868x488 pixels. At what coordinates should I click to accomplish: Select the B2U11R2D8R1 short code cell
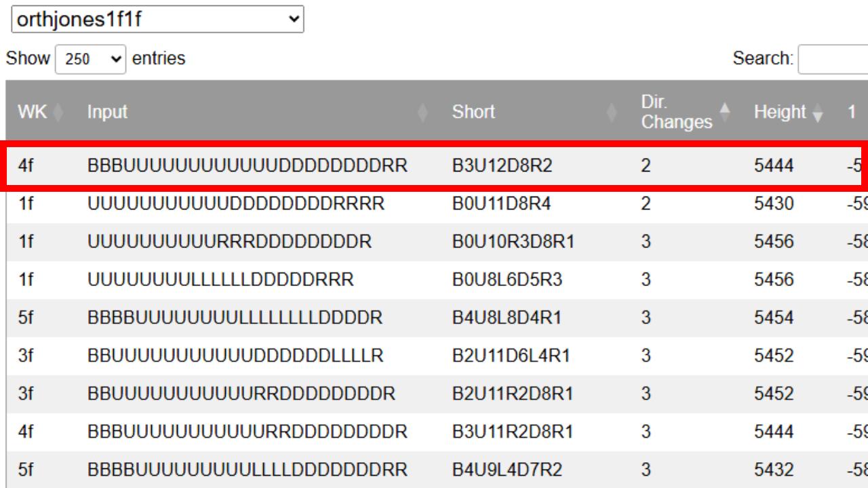click(x=513, y=393)
